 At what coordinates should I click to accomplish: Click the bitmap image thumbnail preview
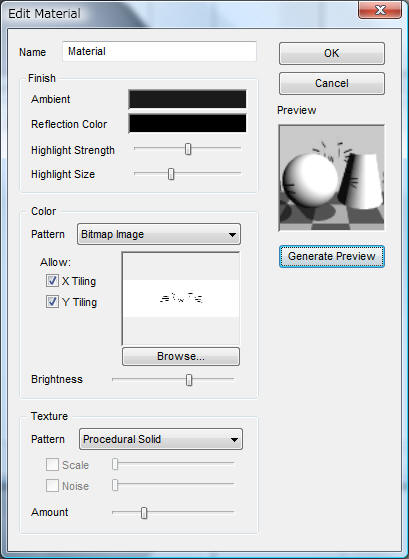(181, 298)
